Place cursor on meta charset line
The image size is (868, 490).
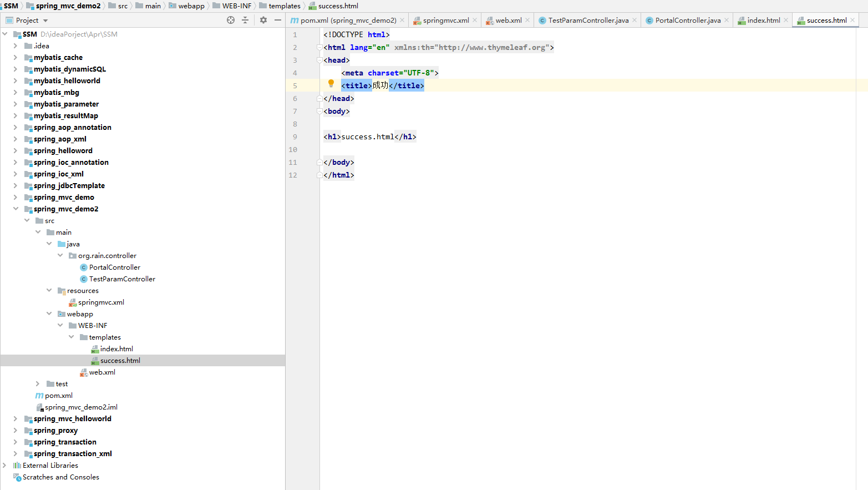[x=390, y=73]
